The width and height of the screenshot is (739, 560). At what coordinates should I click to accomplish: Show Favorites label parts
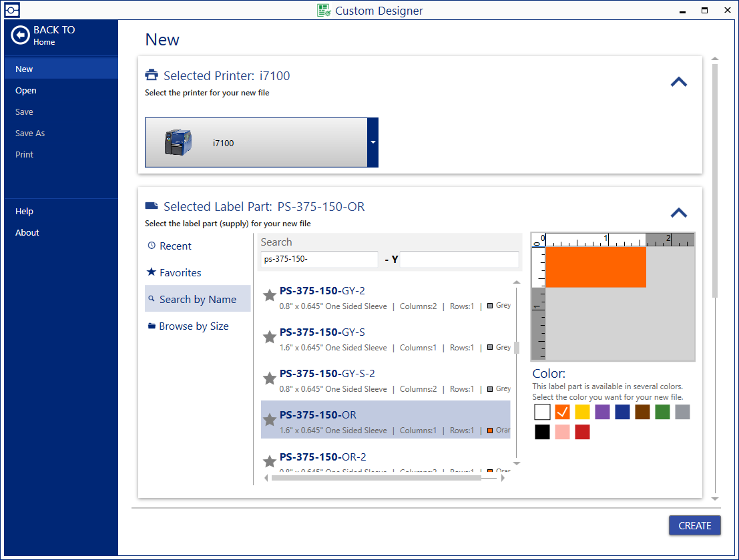click(198, 272)
